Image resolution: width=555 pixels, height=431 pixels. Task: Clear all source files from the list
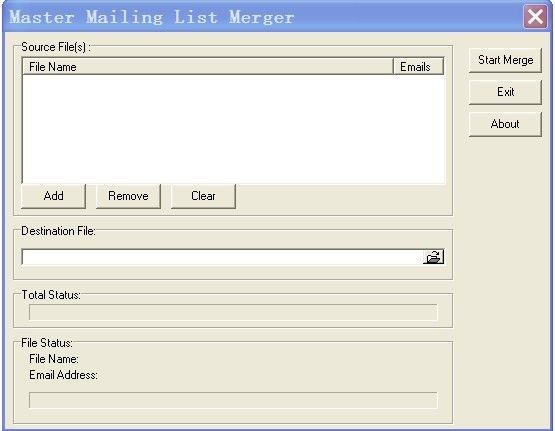[x=203, y=196]
